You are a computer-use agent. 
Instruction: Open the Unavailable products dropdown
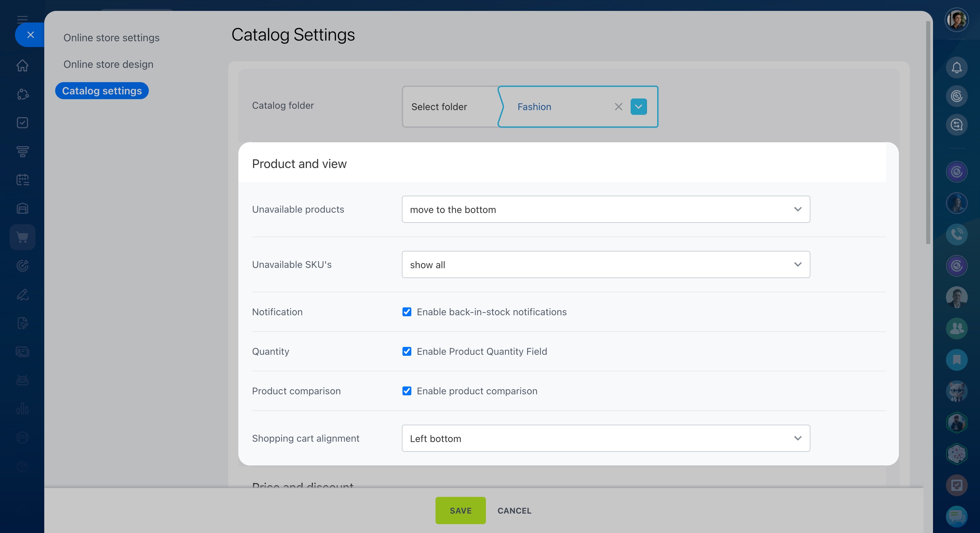[606, 209]
